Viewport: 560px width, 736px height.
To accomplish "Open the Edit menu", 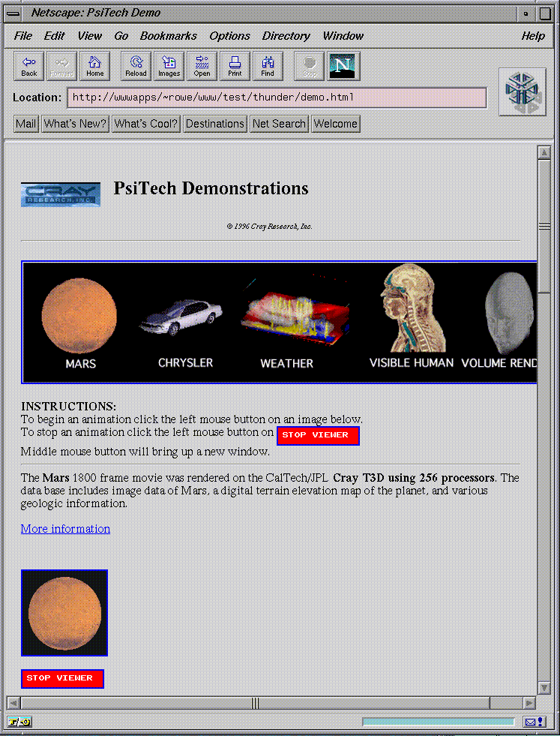I will point(55,36).
